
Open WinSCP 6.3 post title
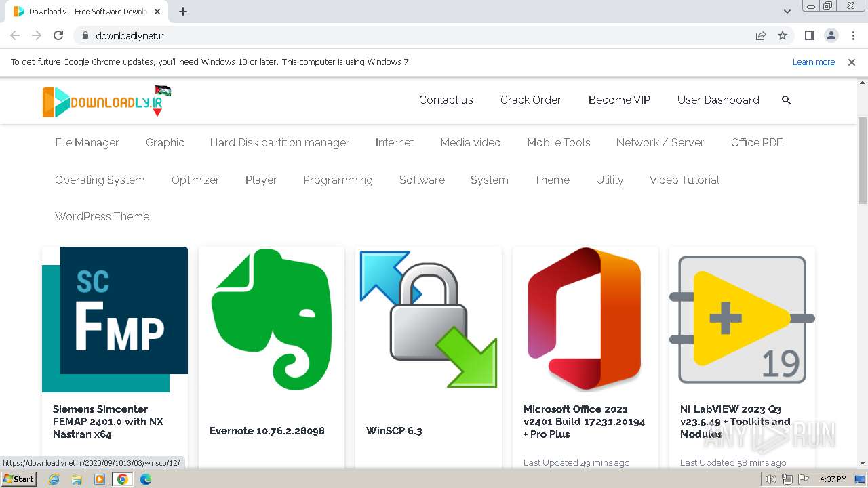pos(394,431)
